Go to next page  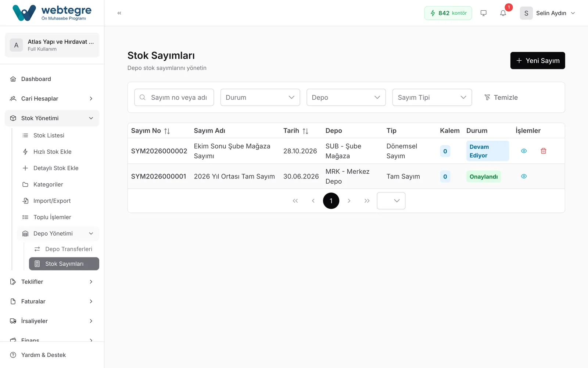pyautogui.click(x=349, y=201)
